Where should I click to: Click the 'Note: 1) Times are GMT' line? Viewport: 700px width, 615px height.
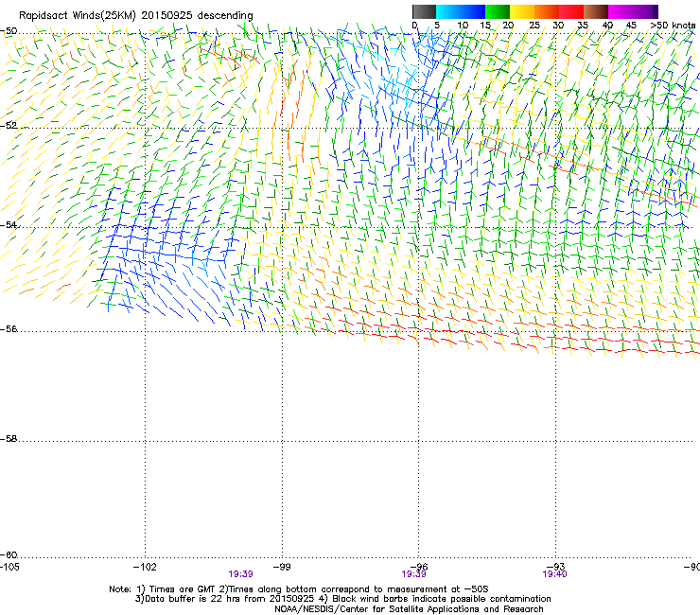click(x=299, y=589)
